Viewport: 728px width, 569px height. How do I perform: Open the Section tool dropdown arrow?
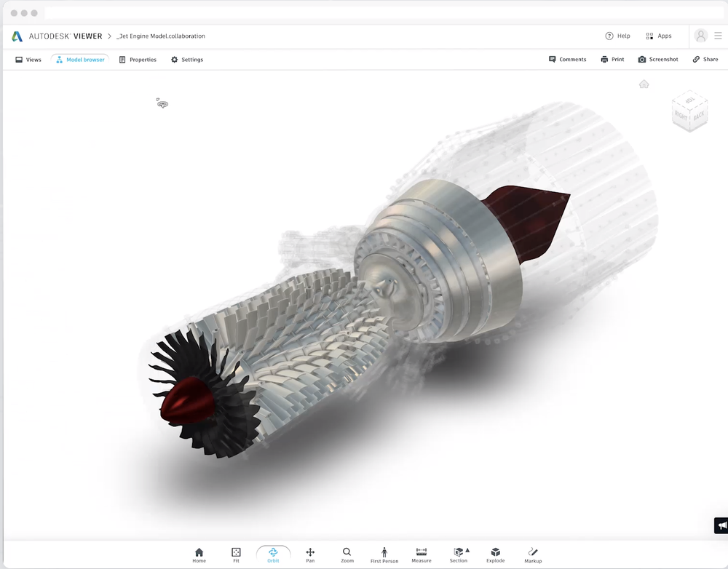(466, 549)
